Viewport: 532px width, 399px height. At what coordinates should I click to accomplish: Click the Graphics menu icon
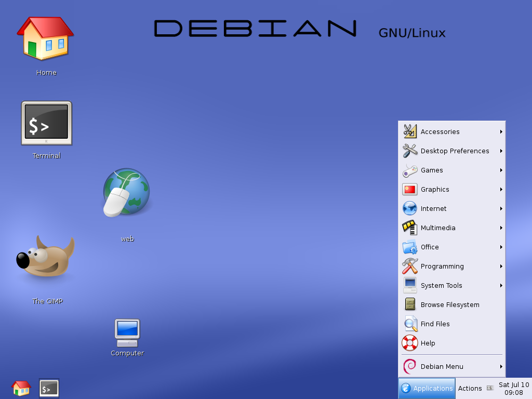(x=410, y=189)
